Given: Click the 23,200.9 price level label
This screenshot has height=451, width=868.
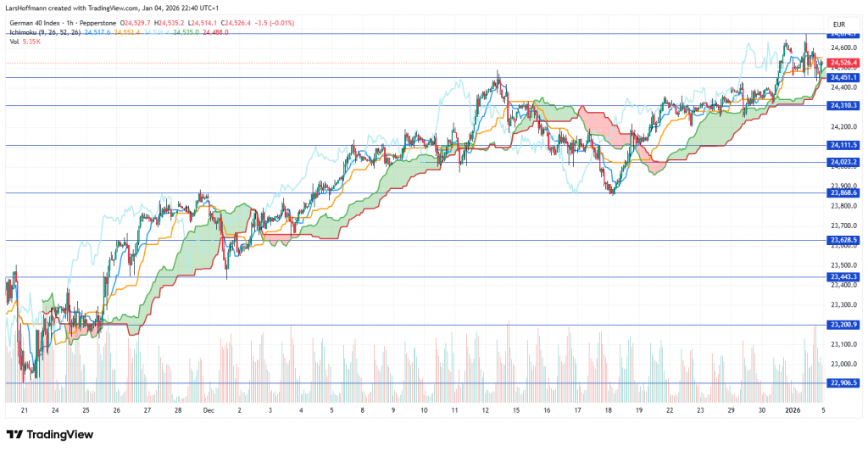Looking at the screenshot, I should [x=844, y=325].
